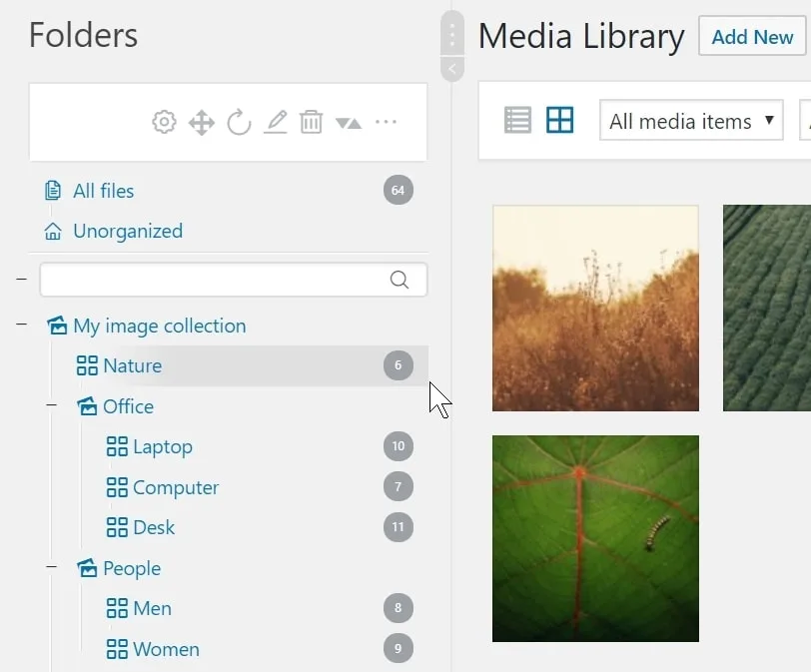Rename a folder using the pencil icon
Image resolution: width=811 pixels, height=672 pixels.
(x=275, y=122)
